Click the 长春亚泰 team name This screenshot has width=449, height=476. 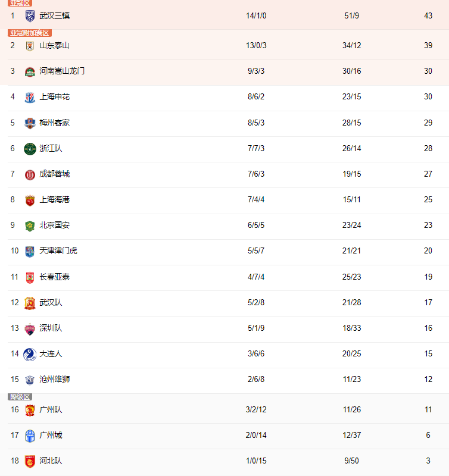tap(55, 277)
